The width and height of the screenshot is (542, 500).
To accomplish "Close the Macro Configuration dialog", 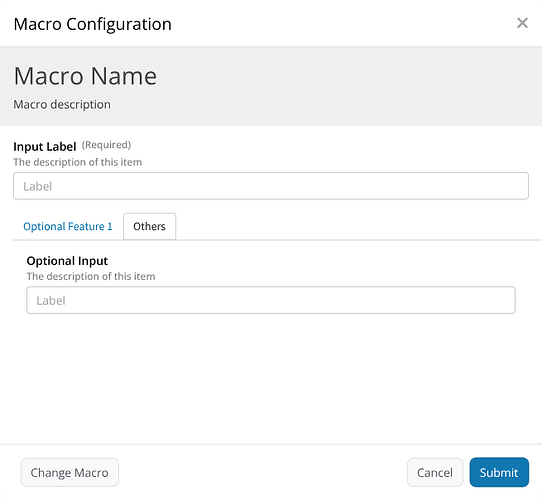I will [522, 23].
